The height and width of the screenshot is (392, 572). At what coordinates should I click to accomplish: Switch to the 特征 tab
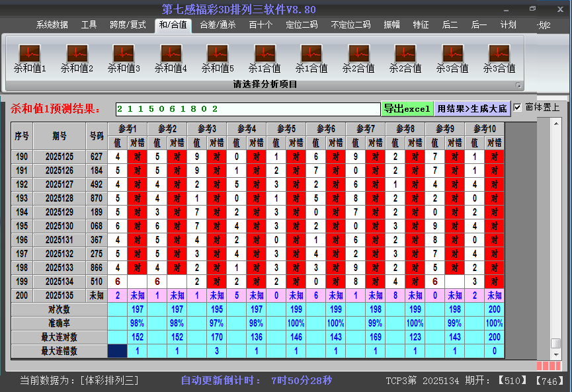point(421,25)
